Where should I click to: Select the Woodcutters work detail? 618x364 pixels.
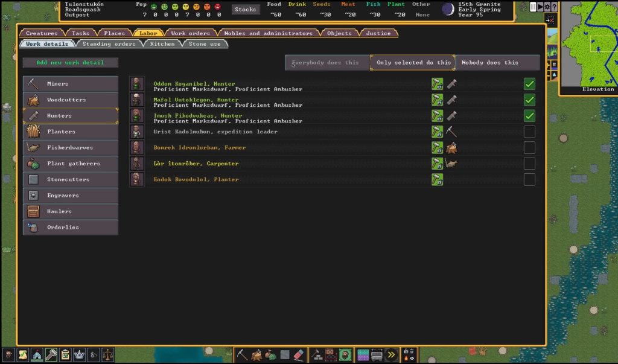coord(71,100)
